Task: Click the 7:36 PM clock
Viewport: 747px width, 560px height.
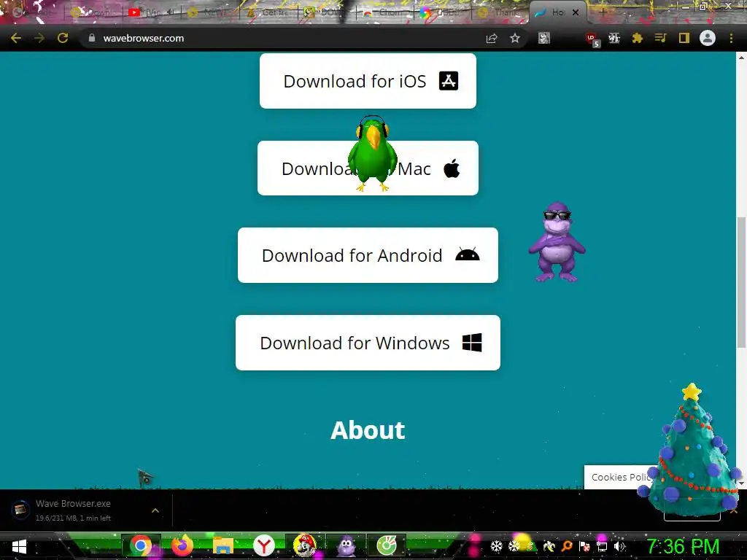Action: [x=682, y=546]
